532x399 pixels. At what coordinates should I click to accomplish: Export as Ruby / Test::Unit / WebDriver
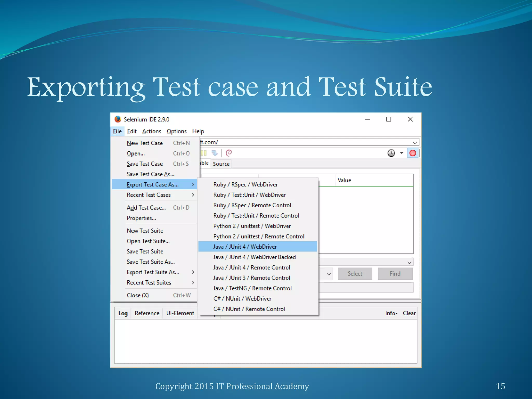(x=258, y=195)
